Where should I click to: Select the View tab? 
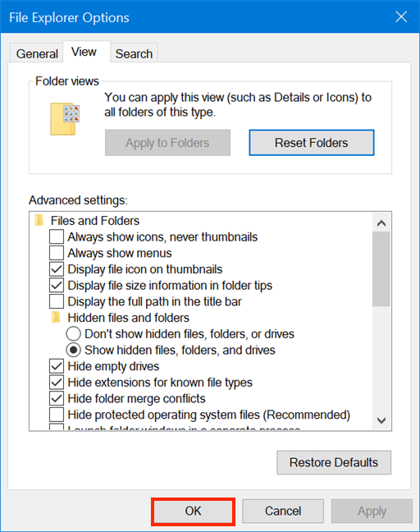[x=86, y=52]
